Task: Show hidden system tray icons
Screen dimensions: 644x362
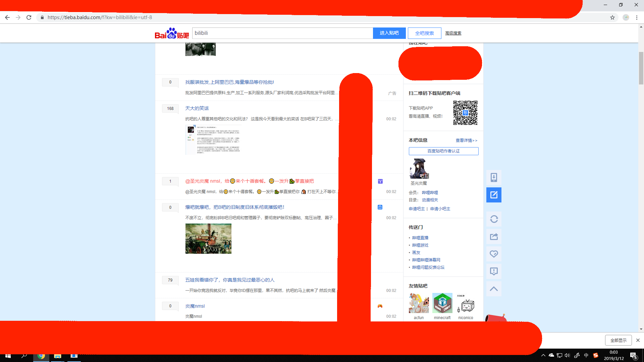Action: pos(543,355)
